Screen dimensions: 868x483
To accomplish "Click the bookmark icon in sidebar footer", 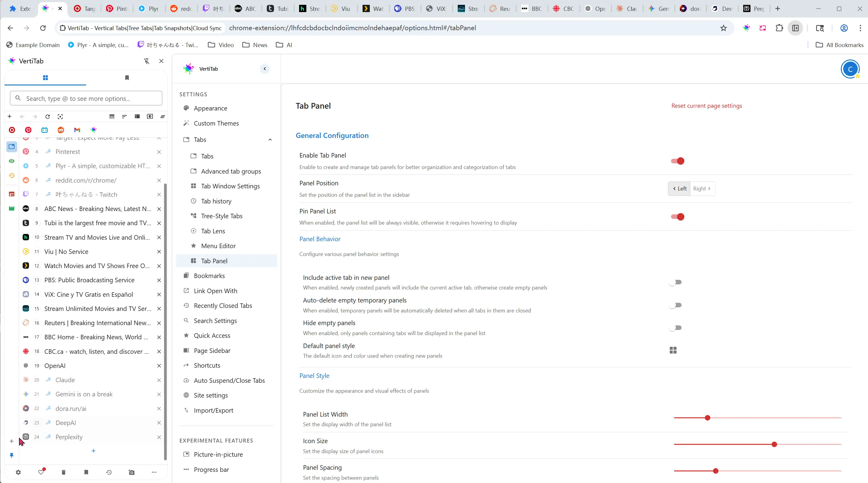I will (x=86, y=472).
